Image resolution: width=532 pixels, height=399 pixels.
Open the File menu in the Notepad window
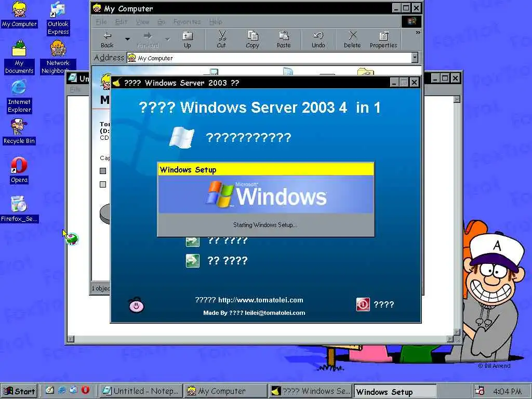click(75, 89)
